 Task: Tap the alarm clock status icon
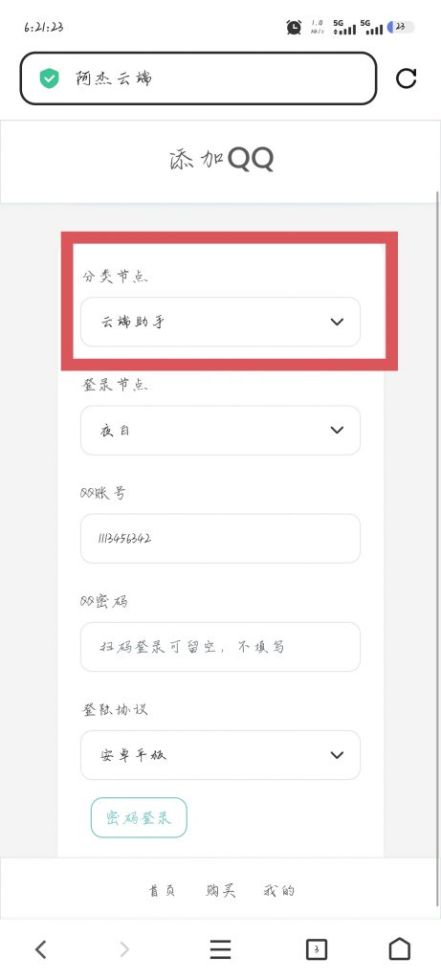[x=294, y=27]
